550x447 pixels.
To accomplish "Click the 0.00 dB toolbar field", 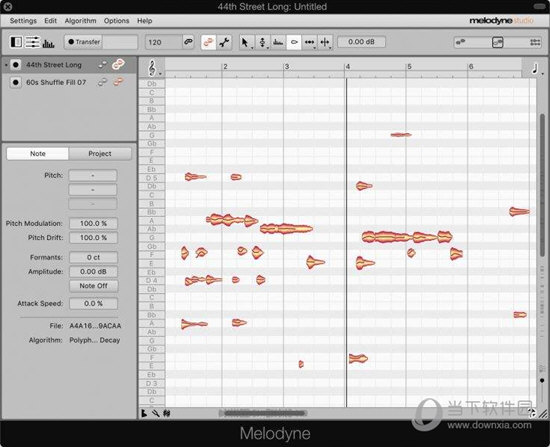I will tap(361, 42).
